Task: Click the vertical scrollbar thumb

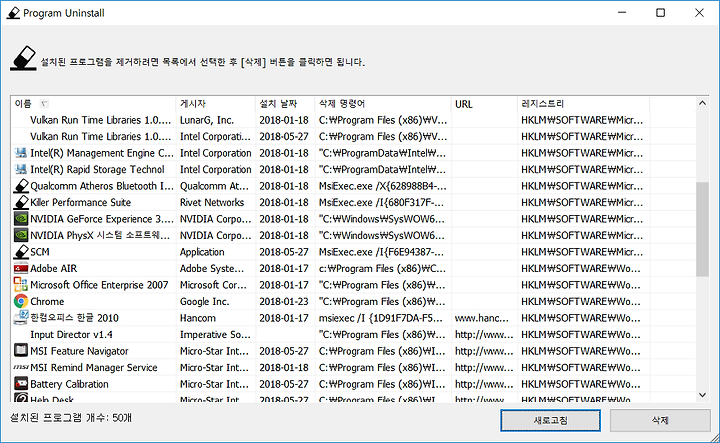Action: tap(702, 230)
